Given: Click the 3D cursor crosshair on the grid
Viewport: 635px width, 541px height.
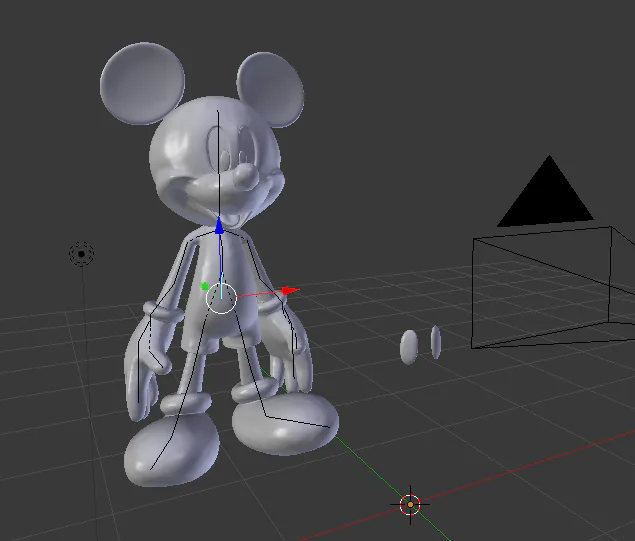Looking at the screenshot, I should point(410,505).
